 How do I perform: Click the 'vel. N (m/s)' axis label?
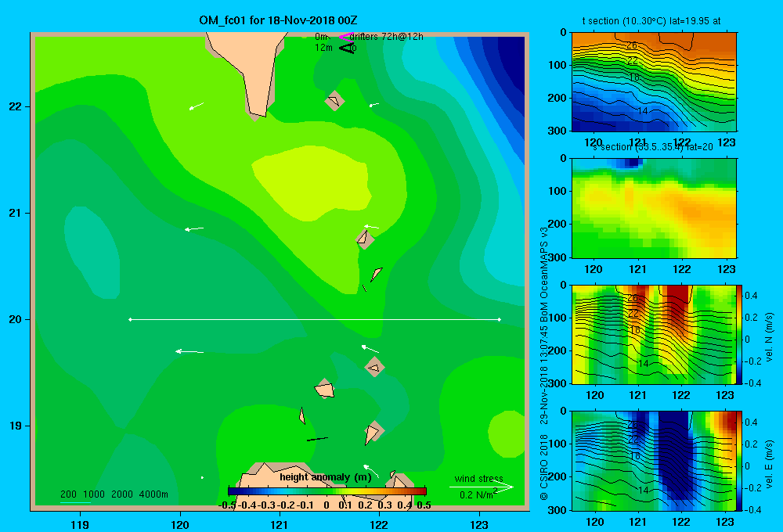770,337
